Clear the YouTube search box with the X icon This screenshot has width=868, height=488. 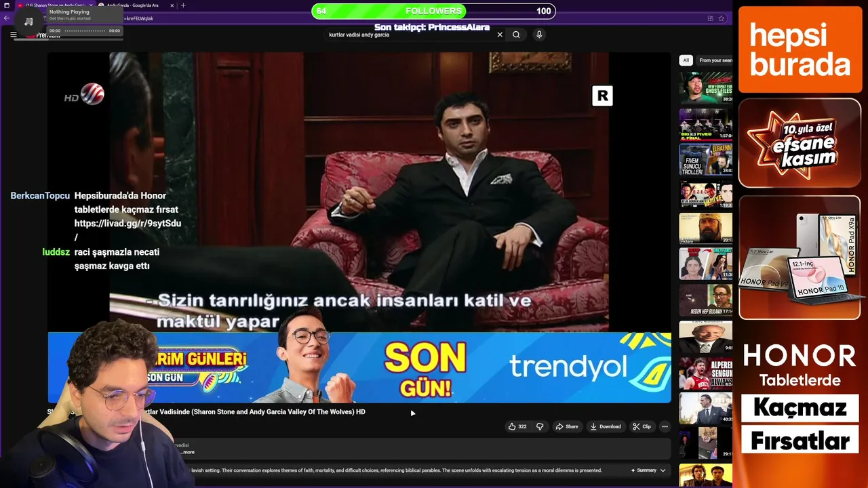(x=500, y=35)
